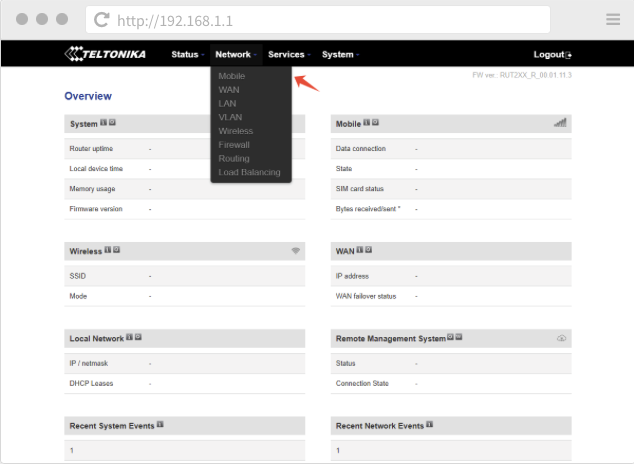Image resolution: width=634 pixels, height=464 pixels.
Task: Select Firewall from the Network menu
Action: point(234,145)
